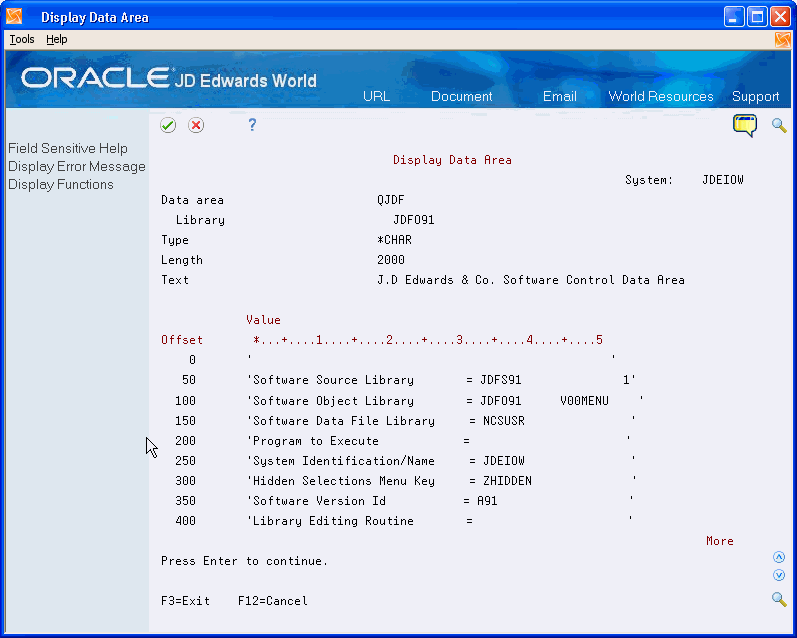797x638 pixels.
Task: Click the V00MENU value
Action: coord(584,401)
